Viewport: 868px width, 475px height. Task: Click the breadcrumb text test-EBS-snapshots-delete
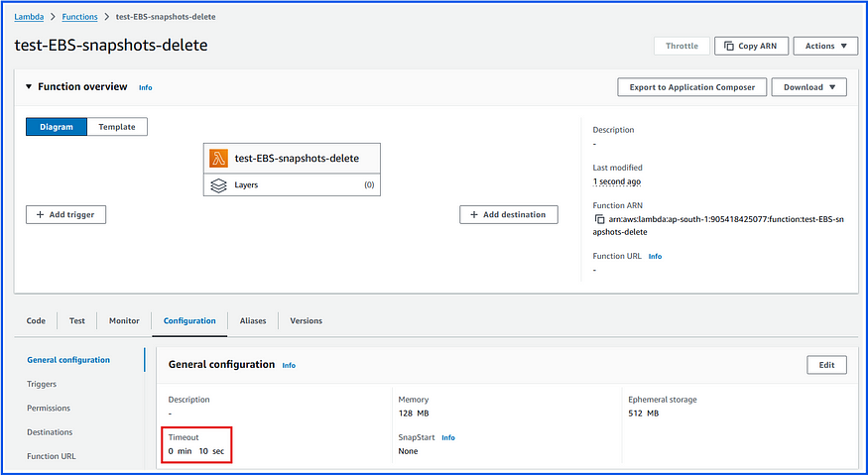coord(166,17)
